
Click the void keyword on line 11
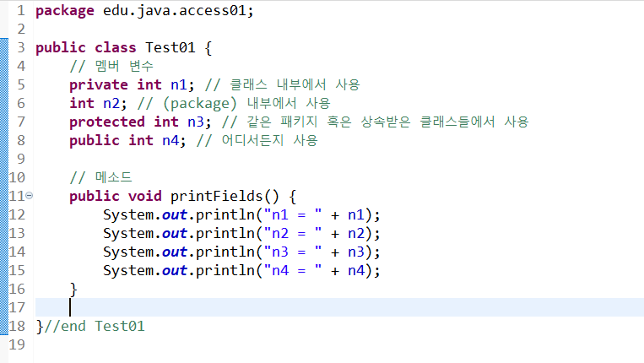144,196
